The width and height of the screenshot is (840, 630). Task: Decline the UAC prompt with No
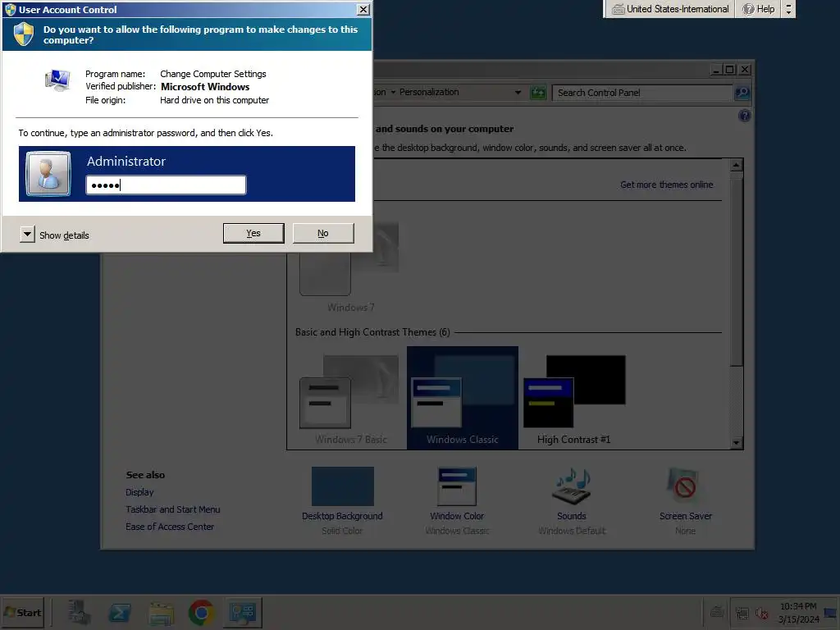pyautogui.click(x=323, y=233)
